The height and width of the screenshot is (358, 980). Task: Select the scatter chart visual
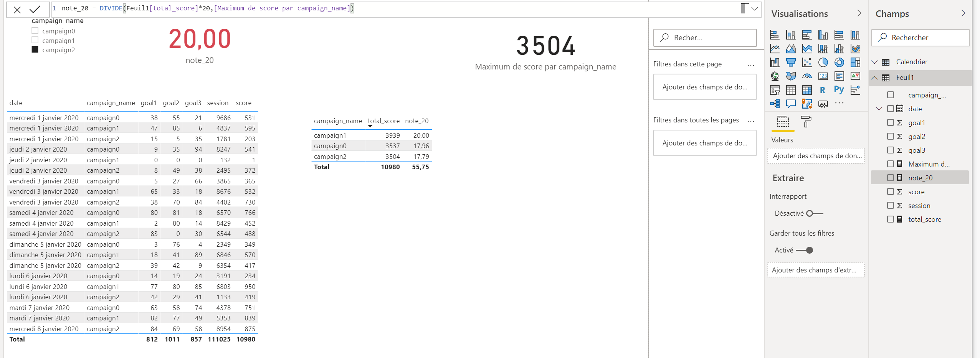pyautogui.click(x=807, y=63)
